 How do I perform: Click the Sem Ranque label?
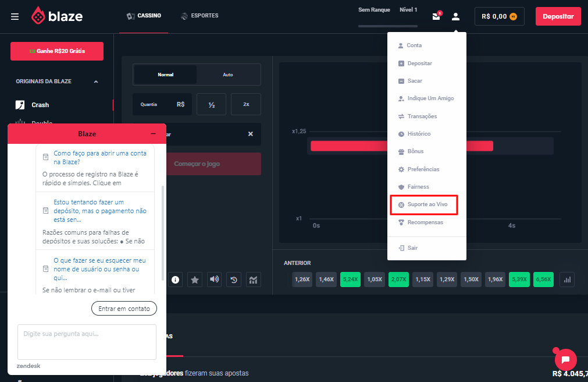point(374,10)
